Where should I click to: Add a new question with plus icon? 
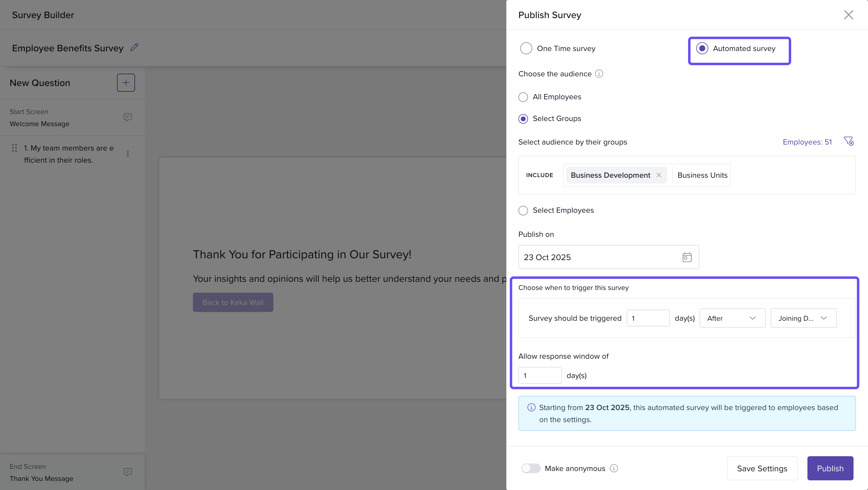126,83
